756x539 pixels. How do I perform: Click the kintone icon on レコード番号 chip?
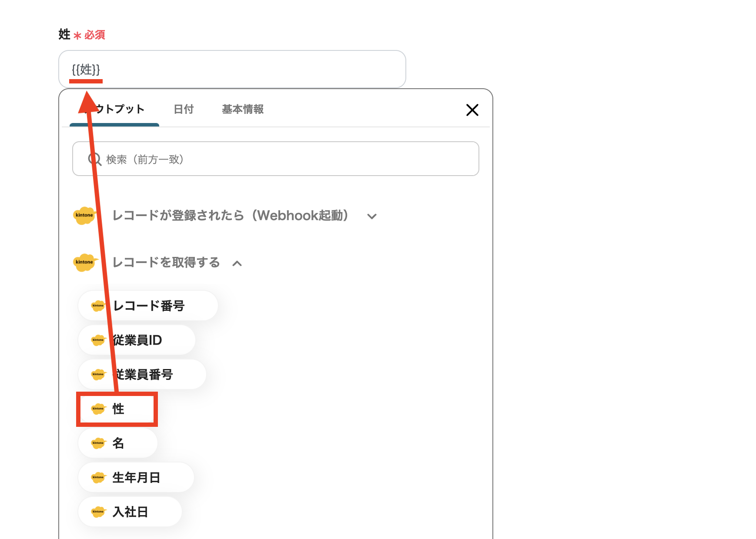(98, 306)
